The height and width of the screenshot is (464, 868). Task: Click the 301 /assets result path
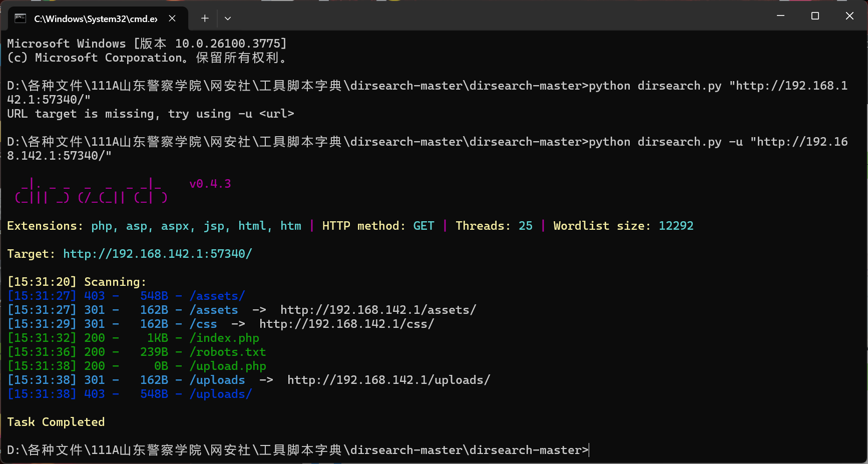[214, 310]
